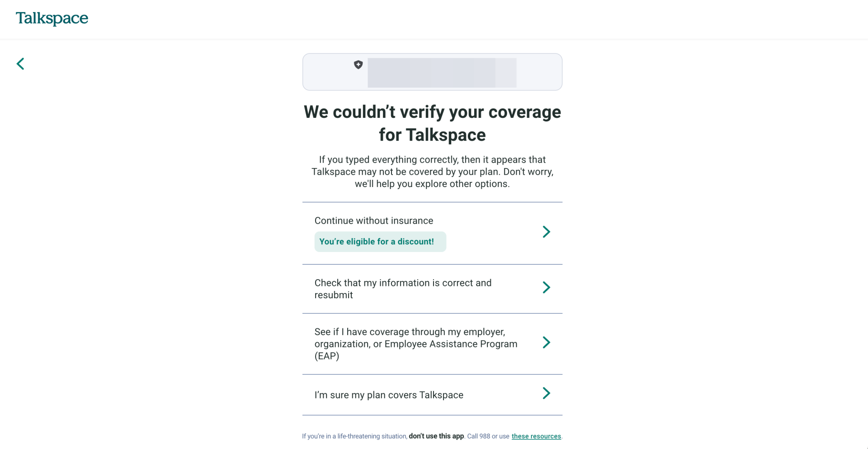This screenshot has width=868, height=449.
Task: Click the Talkspace logo
Action: 52,19
